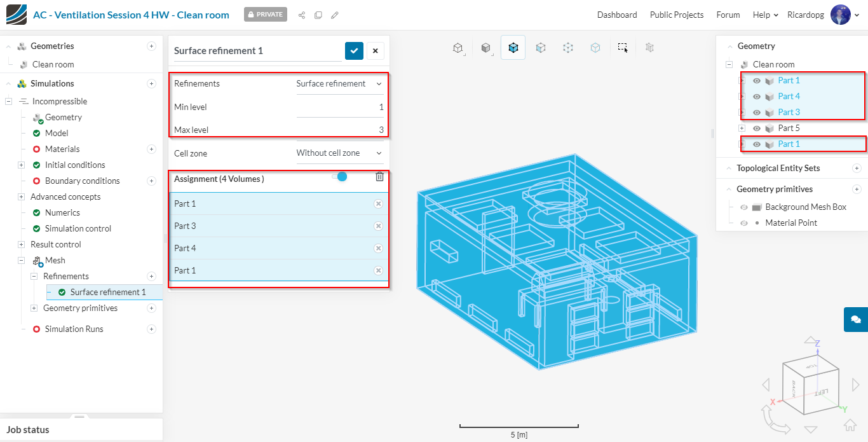This screenshot has height=442, width=868.
Task: Click the edit project pencil icon
Action: (335, 15)
